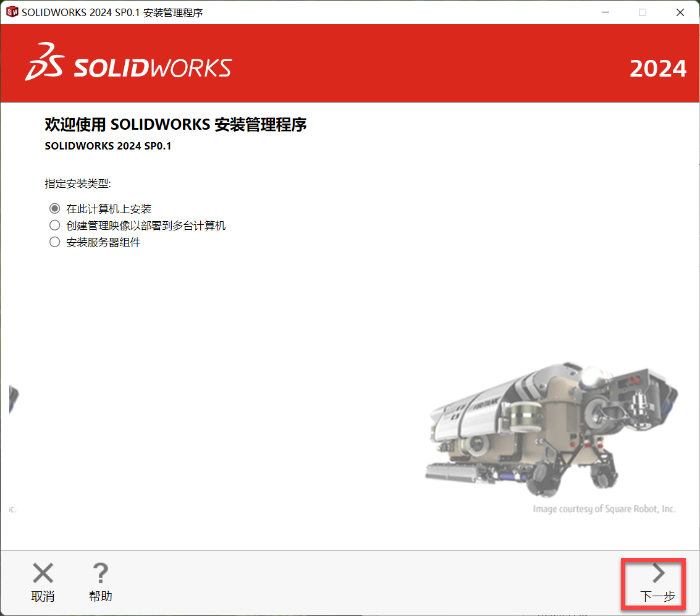
Task: Click the 欢迎使用 SOLIDWORKS 安装管理程序 heading
Action: tap(175, 125)
